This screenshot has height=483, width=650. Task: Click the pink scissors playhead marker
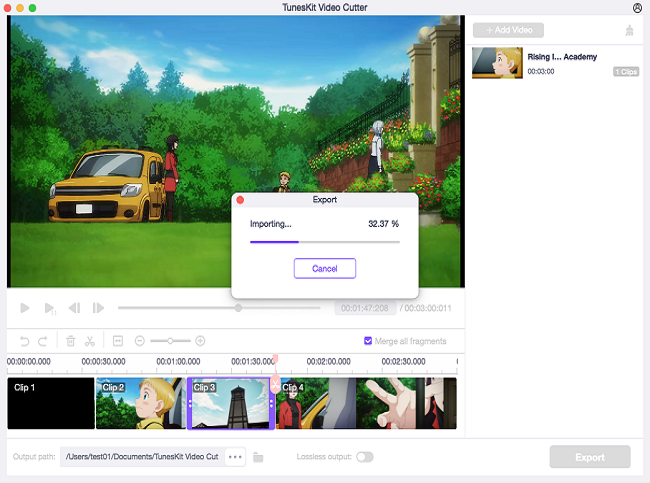(x=275, y=384)
